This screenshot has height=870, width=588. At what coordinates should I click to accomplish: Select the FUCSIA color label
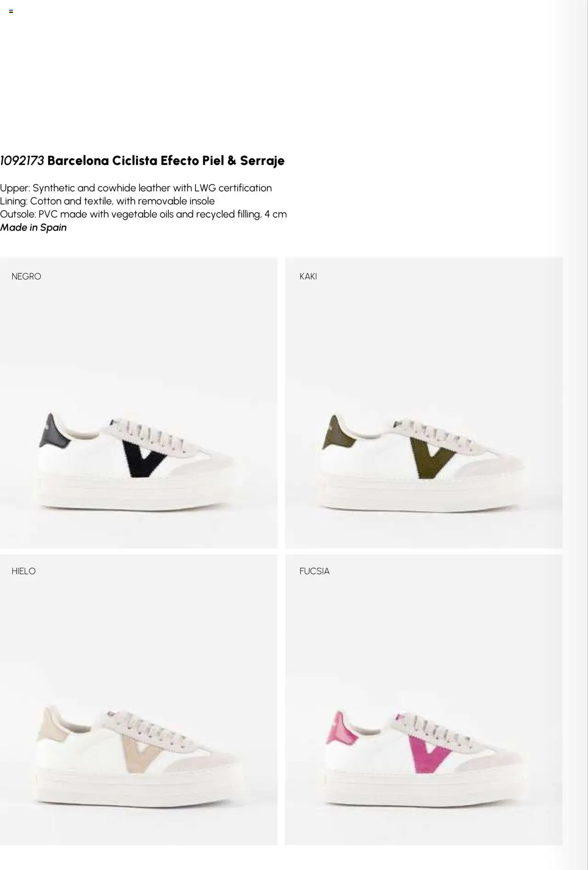314,571
